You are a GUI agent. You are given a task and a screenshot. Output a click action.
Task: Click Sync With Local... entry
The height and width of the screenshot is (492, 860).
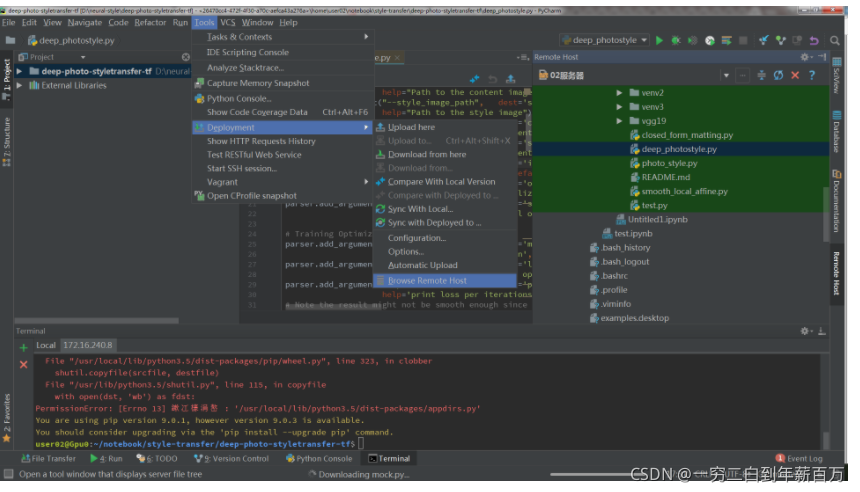coord(445,209)
